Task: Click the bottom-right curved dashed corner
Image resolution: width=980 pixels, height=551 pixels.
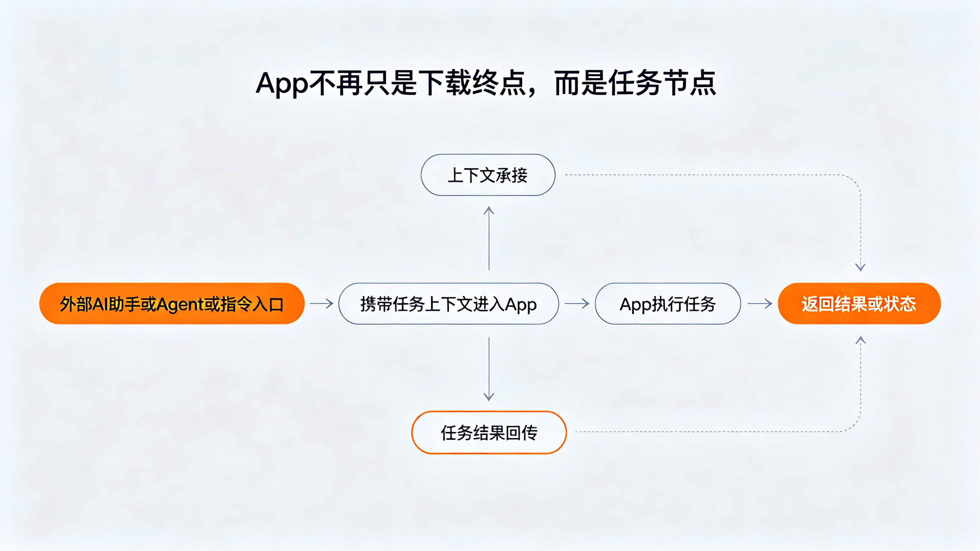Action: (854, 425)
